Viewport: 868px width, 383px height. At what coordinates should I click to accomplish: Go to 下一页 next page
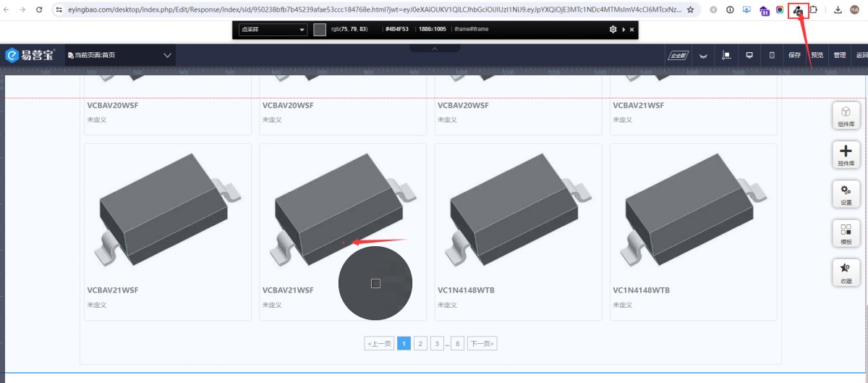[482, 343]
